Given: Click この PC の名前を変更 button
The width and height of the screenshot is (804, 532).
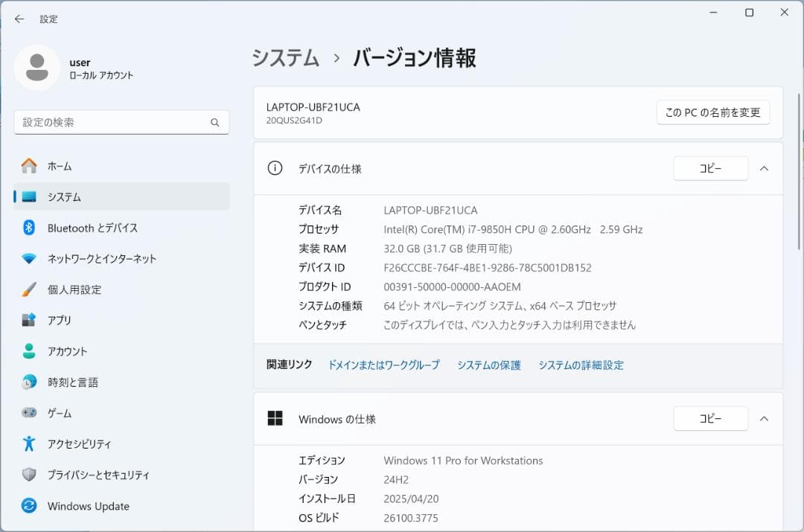Looking at the screenshot, I should (712, 112).
